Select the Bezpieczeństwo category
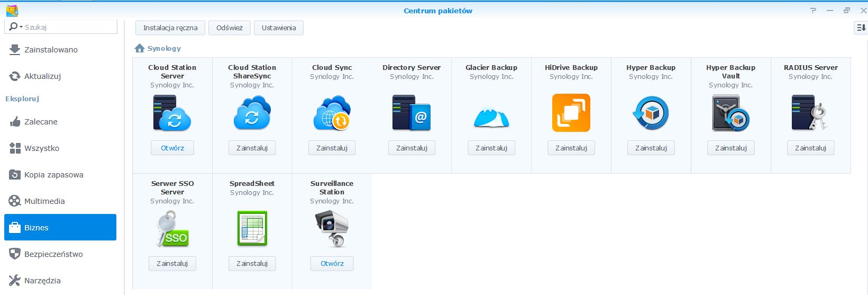The width and height of the screenshot is (868, 295). pos(60,254)
